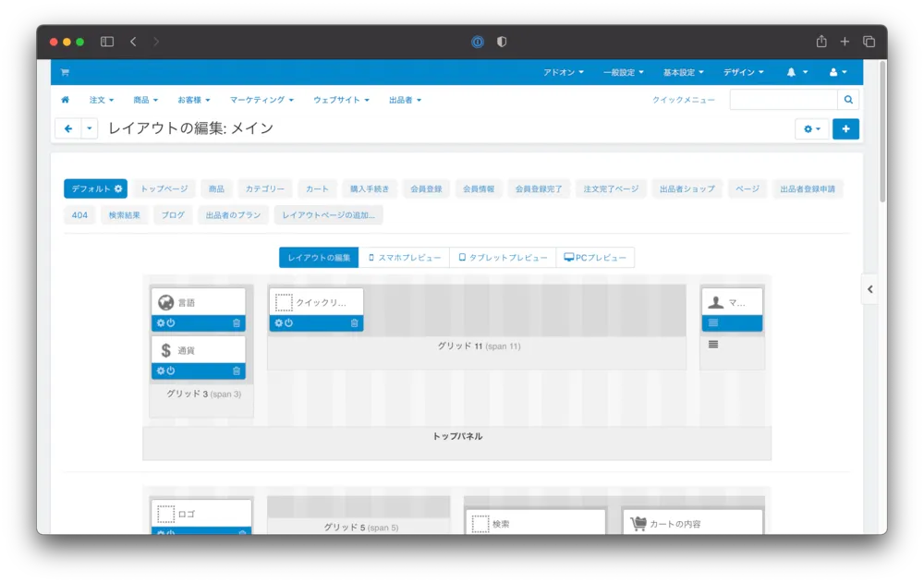
Task: Switch to PCプレビュー
Action: point(595,258)
